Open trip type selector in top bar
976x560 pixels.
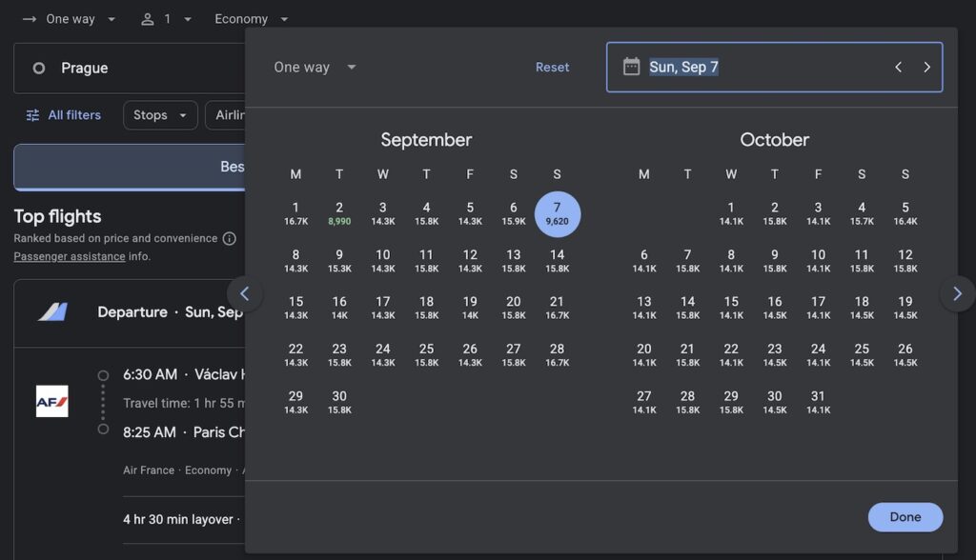(x=70, y=19)
